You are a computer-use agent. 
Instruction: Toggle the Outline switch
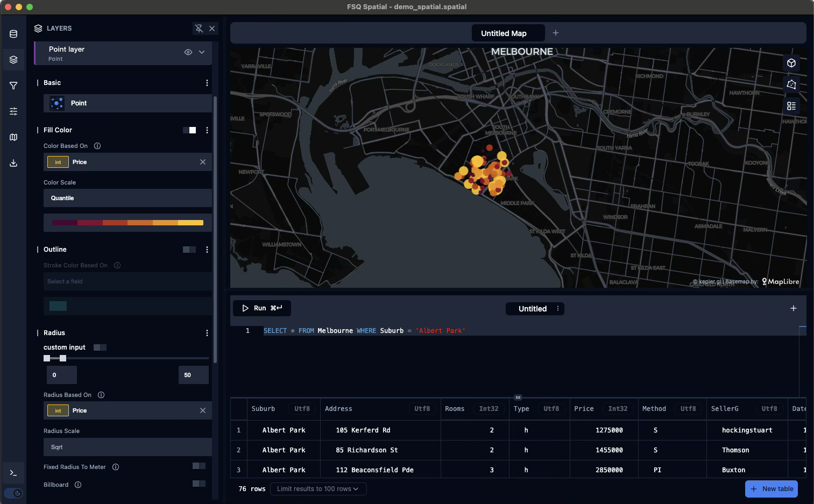point(189,250)
